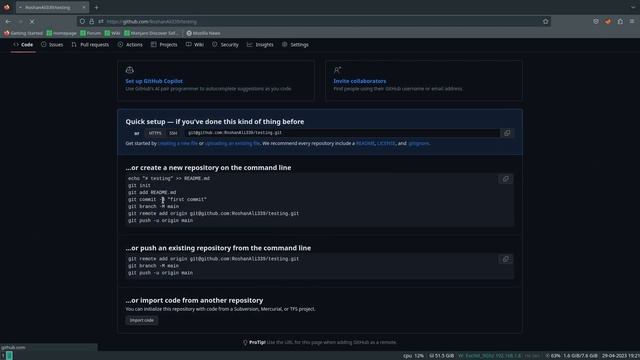
Task: Open the .gitignore link
Action: (x=418, y=143)
